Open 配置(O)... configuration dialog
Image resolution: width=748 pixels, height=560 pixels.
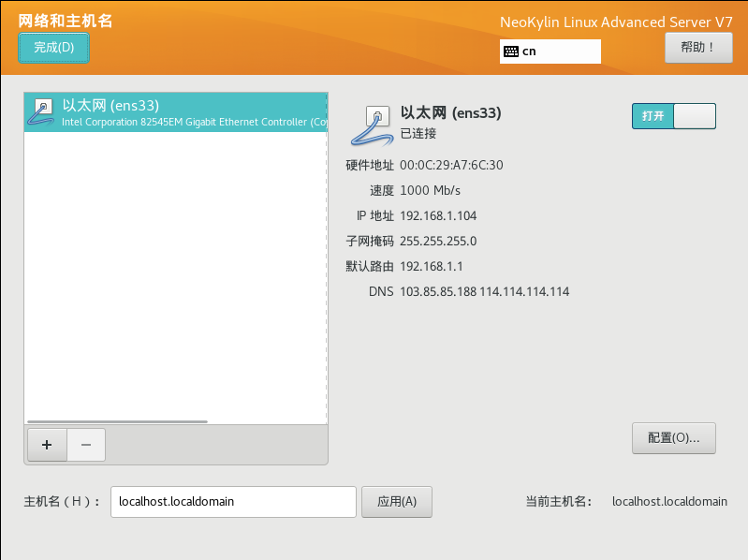[x=674, y=438]
